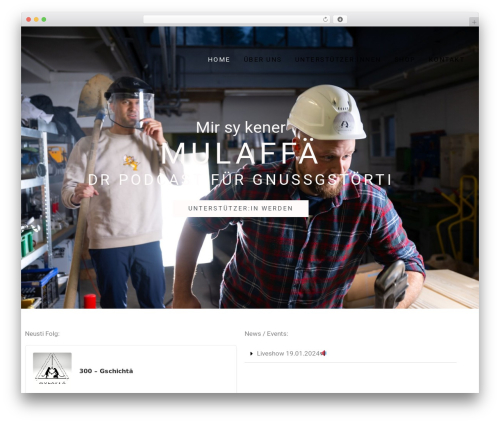500x423 pixels.
Task: Click the browser address bar
Action: click(x=236, y=19)
